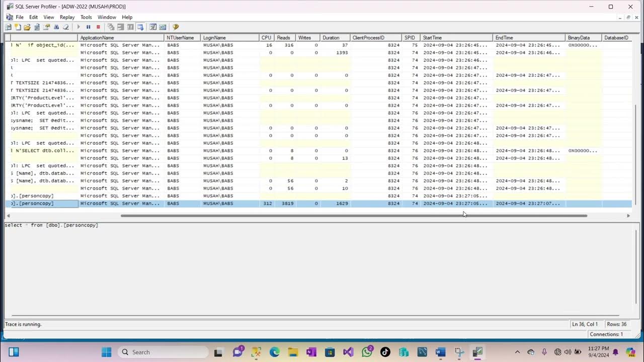Click the Windows Start button

(x=107, y=352)
